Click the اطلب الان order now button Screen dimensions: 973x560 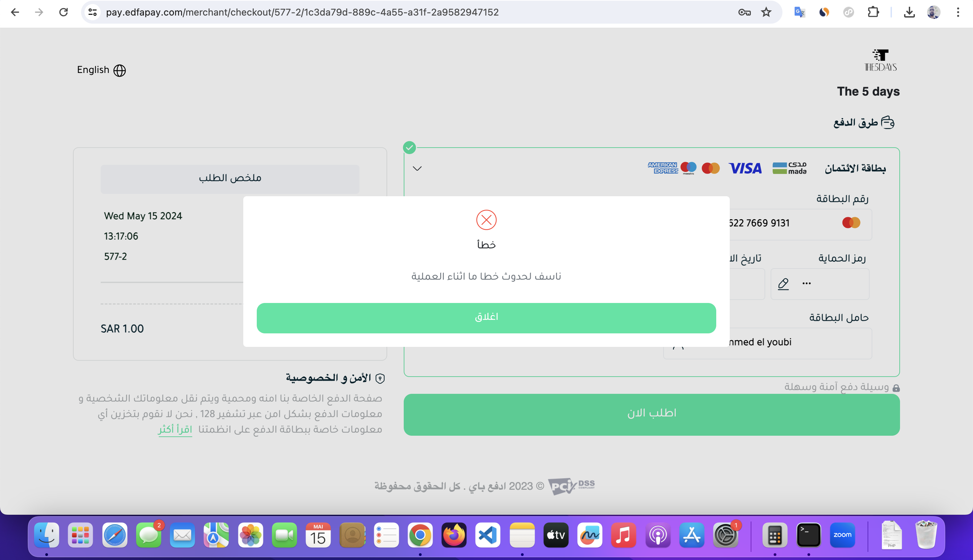pos(651,412)
